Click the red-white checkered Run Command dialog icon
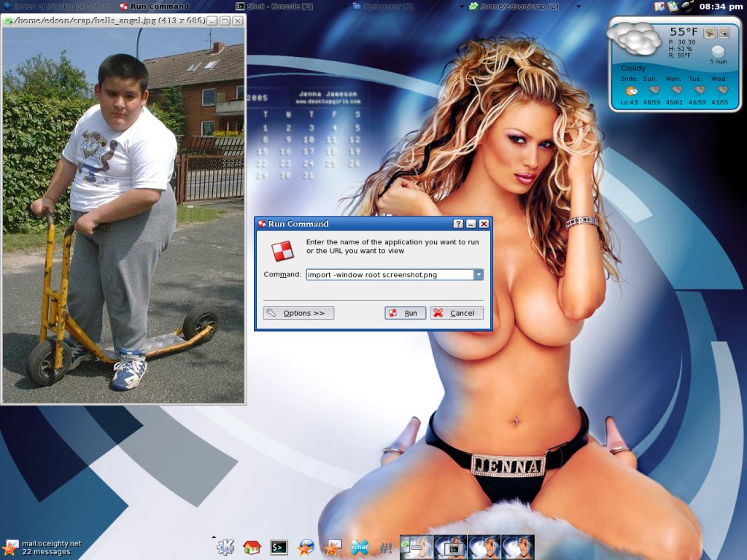Image resolution: width=747 pixels, height=560 pixels. [282, 251]
